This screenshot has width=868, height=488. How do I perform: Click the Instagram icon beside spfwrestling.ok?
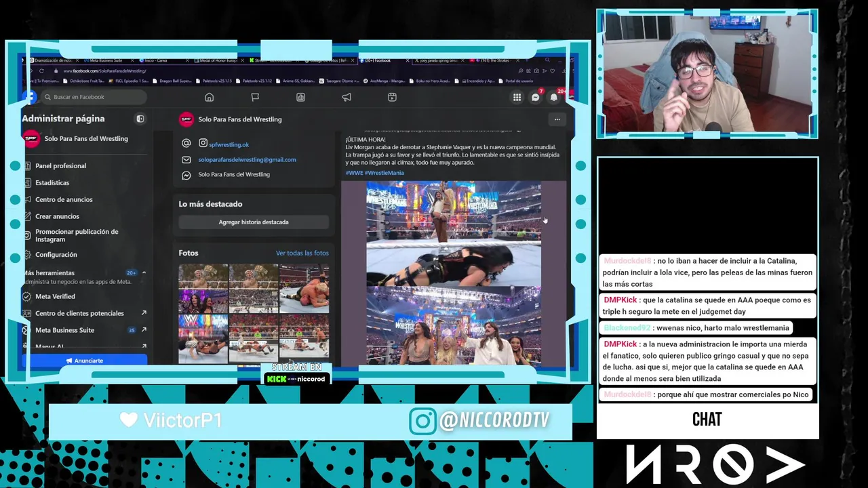tap(203, 143)
